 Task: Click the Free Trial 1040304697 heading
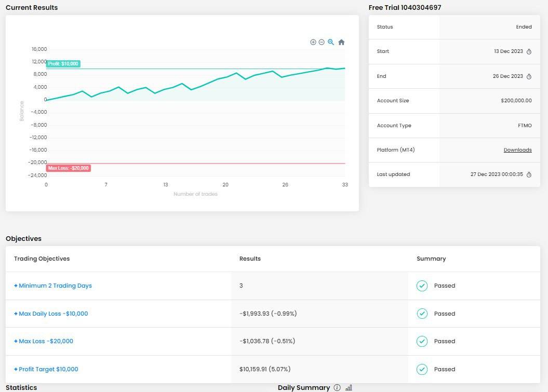click(405, 7)
